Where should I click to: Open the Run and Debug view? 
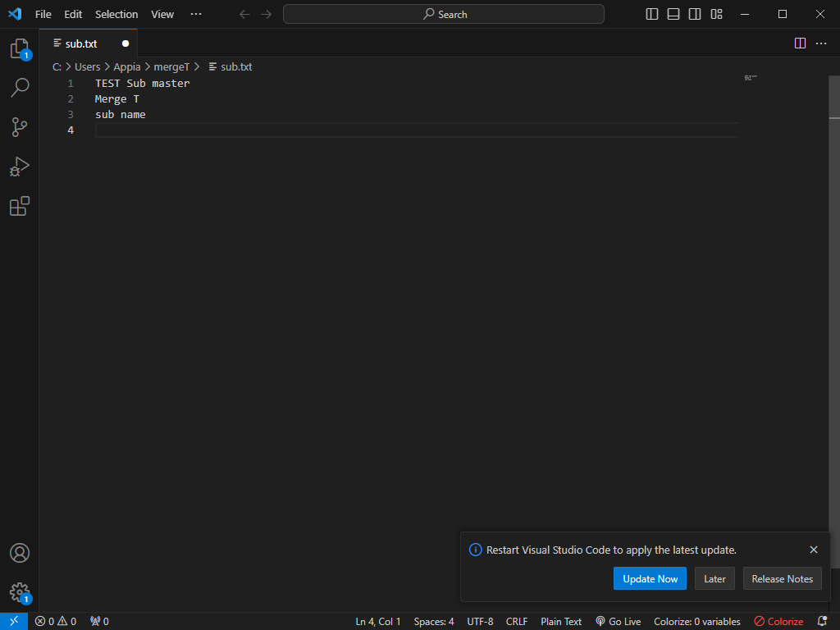20,167
